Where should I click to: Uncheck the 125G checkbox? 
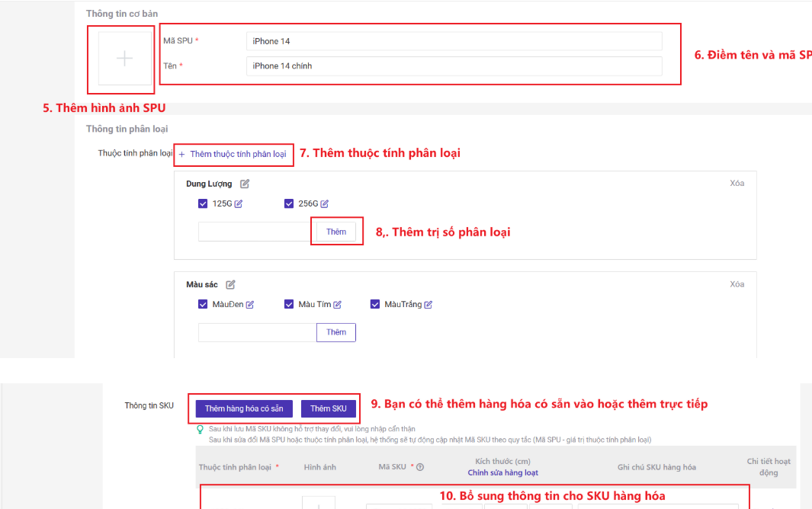click(203, 203)
